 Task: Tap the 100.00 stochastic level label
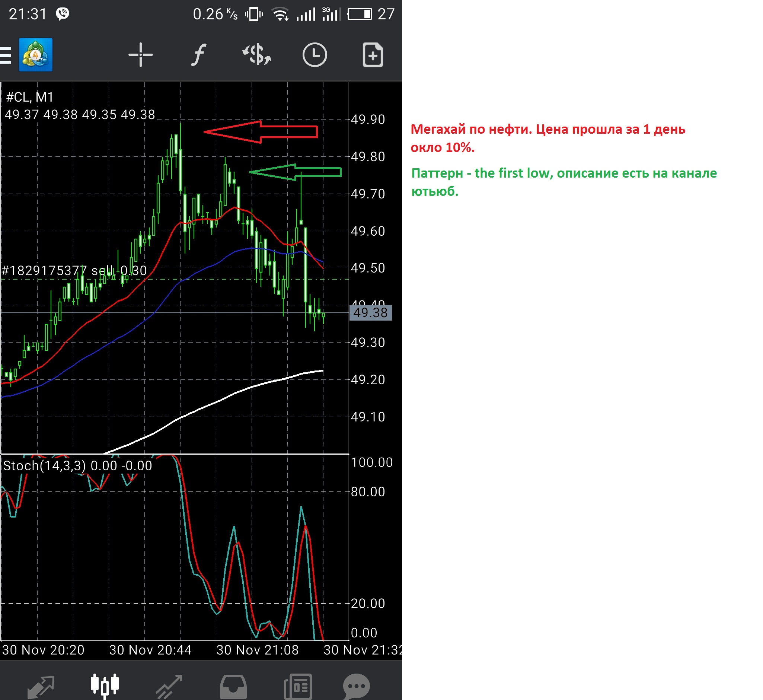tap(372, 462)
